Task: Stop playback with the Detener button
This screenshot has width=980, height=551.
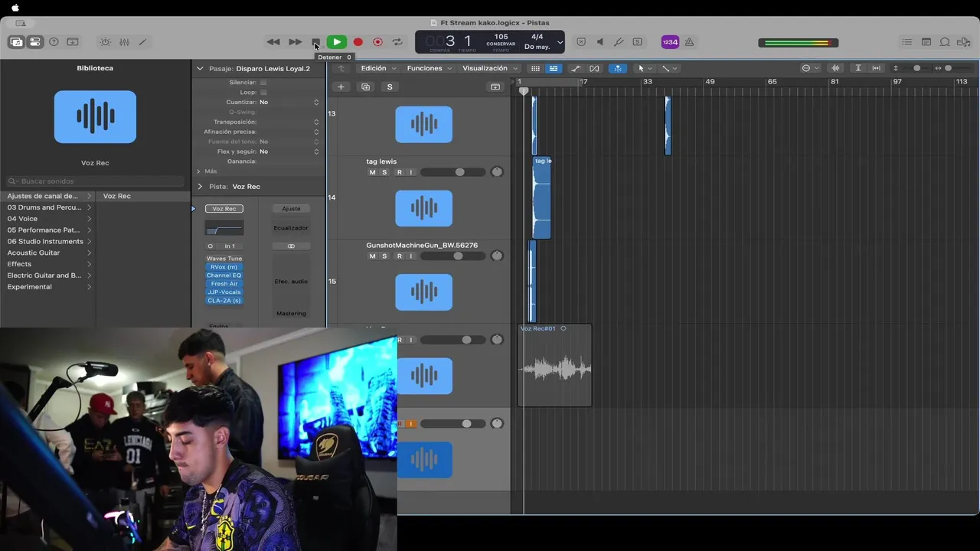Action: (315, 42)
